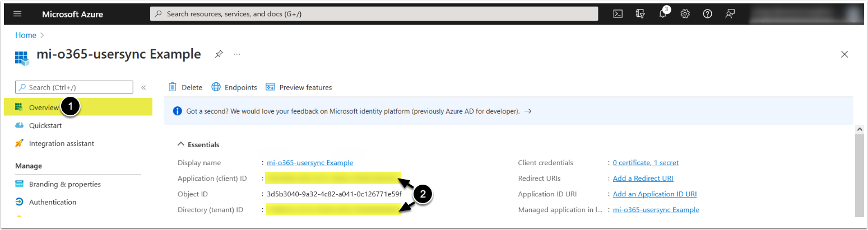The width and height of the screenshot is (868, 230).
Task: Open the more options ellipsis near title
Action: pos(237,54)
